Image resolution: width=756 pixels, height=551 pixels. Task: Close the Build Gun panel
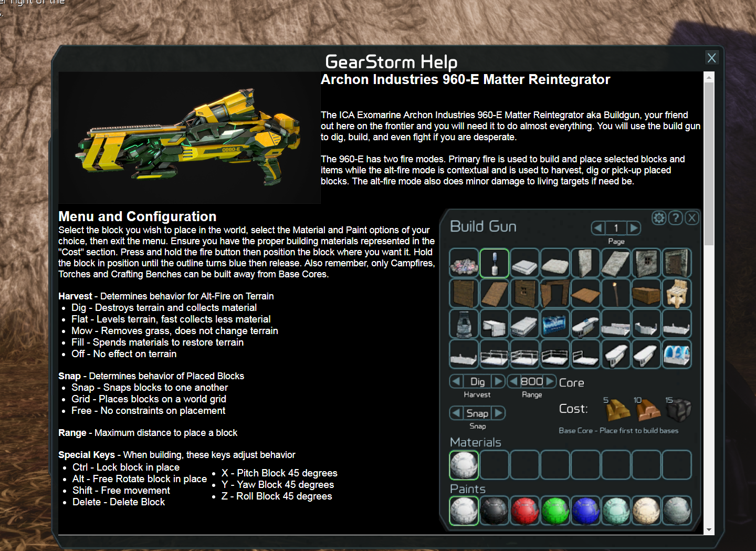click(692, 217)
